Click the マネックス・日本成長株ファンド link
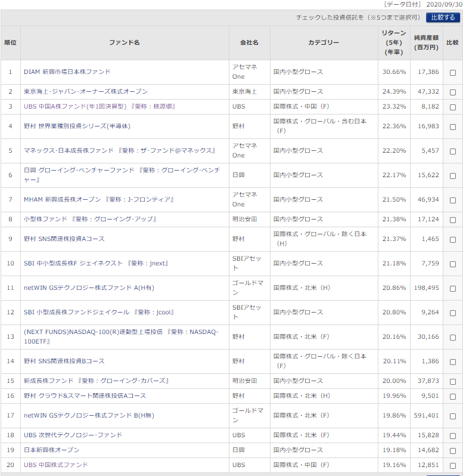The image size is (463, 476). [119, 151]
